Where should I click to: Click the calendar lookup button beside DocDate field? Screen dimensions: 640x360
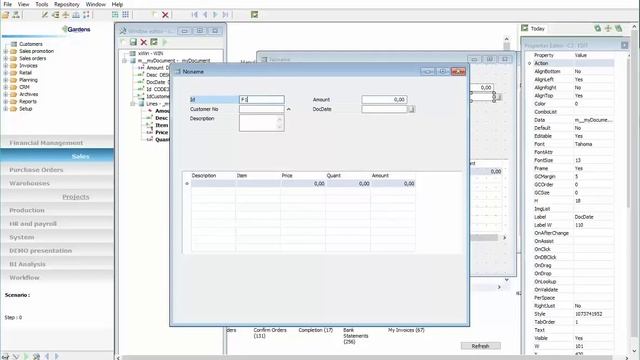pyautogui.click(x=411, y=109)
